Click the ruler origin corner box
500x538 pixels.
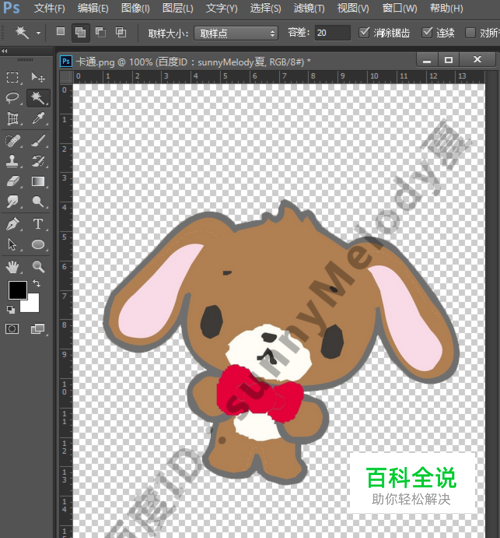point(66,77)
